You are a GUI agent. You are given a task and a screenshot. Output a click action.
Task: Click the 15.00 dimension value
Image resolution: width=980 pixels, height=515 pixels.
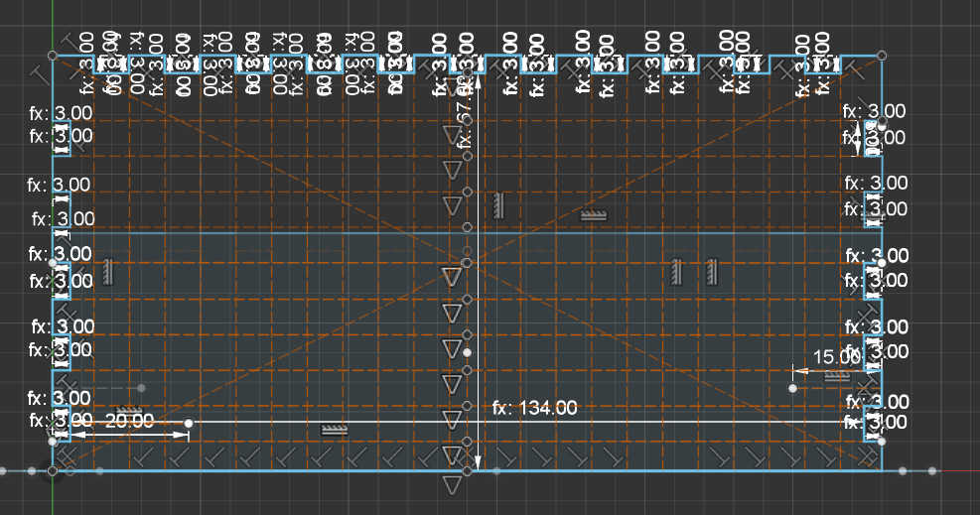pos(836,356)
